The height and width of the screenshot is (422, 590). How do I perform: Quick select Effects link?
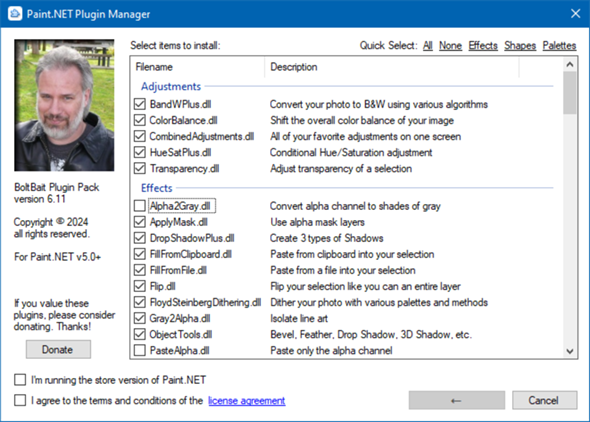(483, 46)
